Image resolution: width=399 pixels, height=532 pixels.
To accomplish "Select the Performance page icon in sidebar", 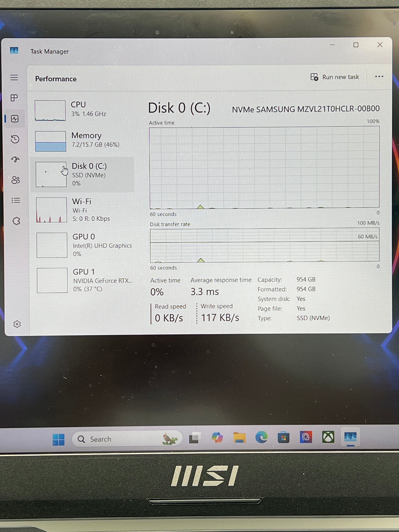I will tap(15, 119).
